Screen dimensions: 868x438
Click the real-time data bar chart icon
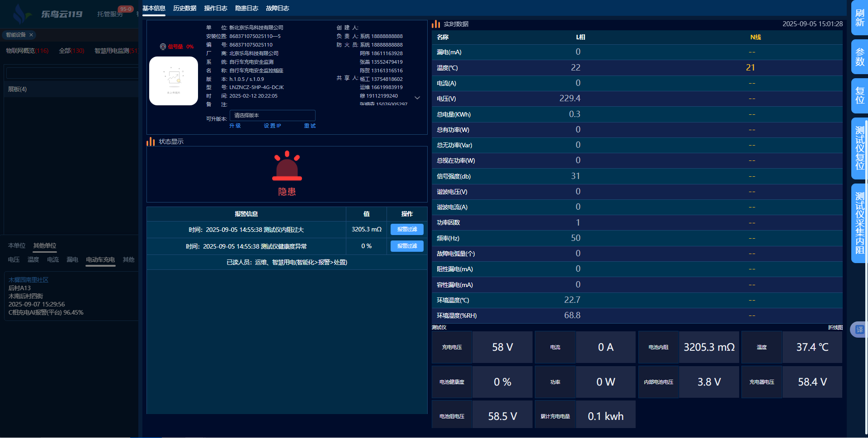point(436,24)
